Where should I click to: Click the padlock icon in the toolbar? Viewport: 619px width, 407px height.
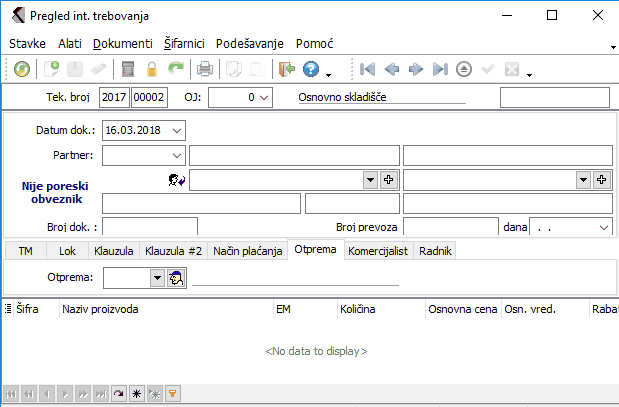(x=152, y=69)
